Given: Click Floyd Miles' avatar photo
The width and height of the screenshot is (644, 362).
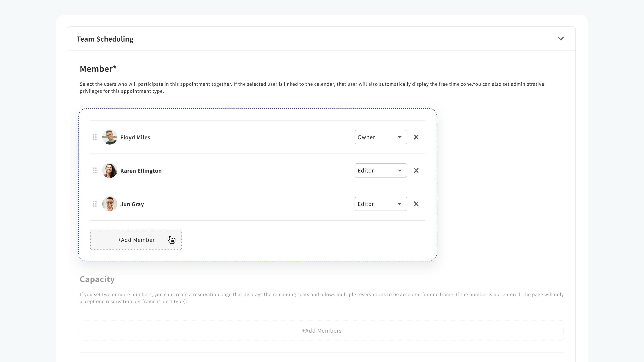Looking at the screenshot, I should (110, 137).
